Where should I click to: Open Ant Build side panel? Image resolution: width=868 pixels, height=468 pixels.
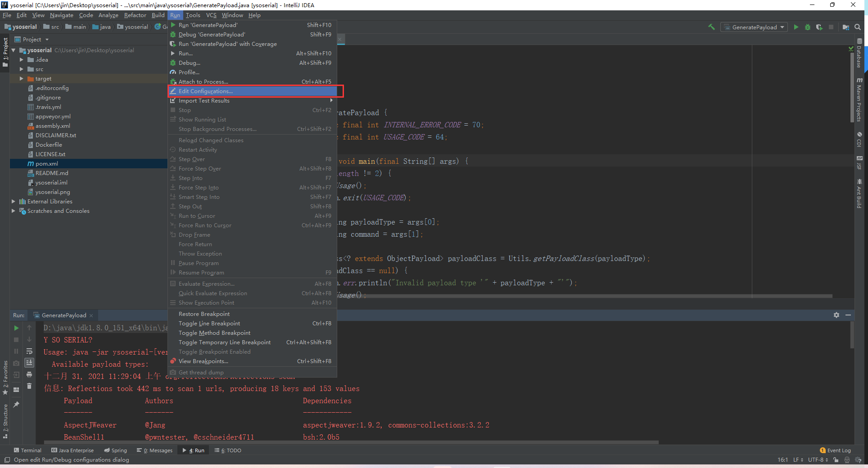[x=859, y=193]
